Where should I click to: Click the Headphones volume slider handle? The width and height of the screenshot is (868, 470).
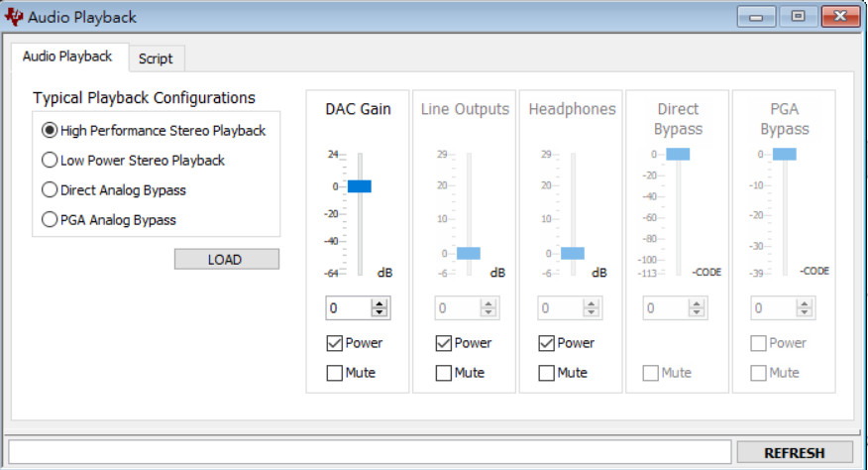[x=573, y=253]
